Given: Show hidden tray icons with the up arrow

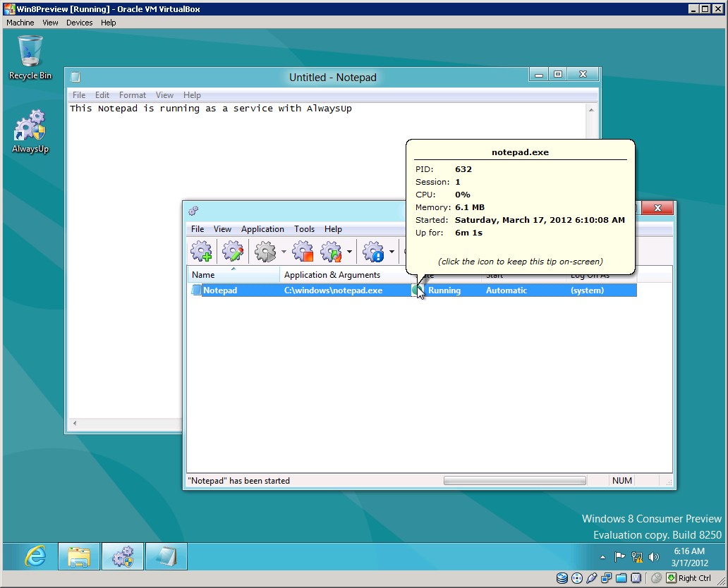Looking at the screenshot, I should [x=602, y=557].
